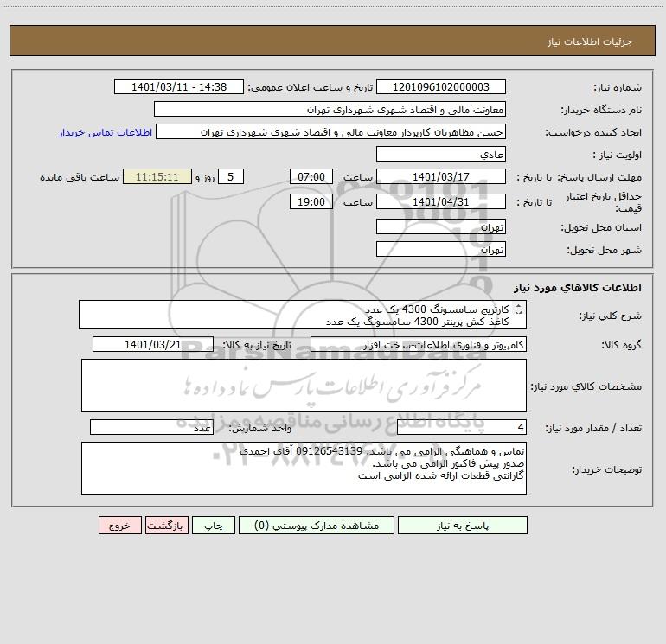The width and height of the screenshot is (666, 644).
Task: Click the استان محل تحویل label
Action: point(601,227)
